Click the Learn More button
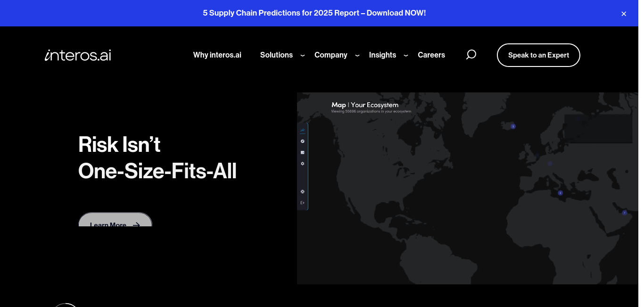The height and width of the screenshot is (307, 644). point(115,220)
